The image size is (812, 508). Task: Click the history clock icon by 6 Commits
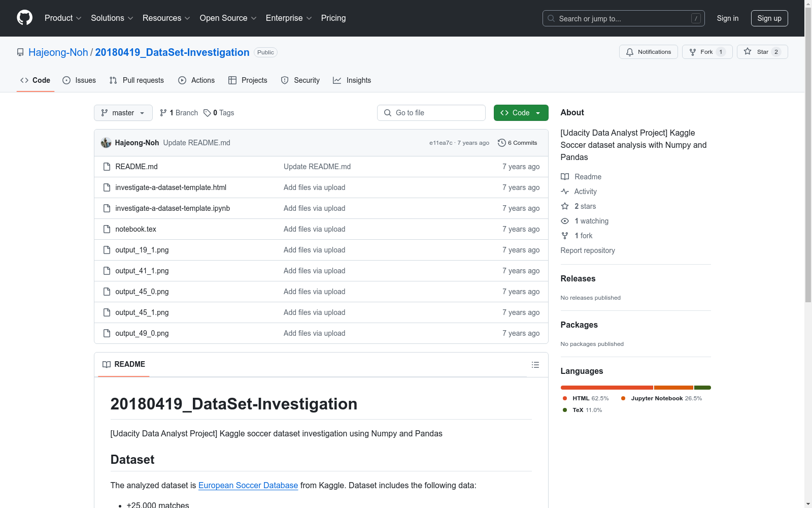pyautogui.click(x=502, y=143)
